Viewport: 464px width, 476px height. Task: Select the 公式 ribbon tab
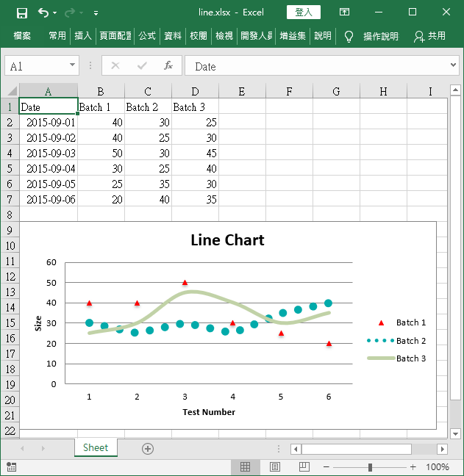[x=147, y=36]
